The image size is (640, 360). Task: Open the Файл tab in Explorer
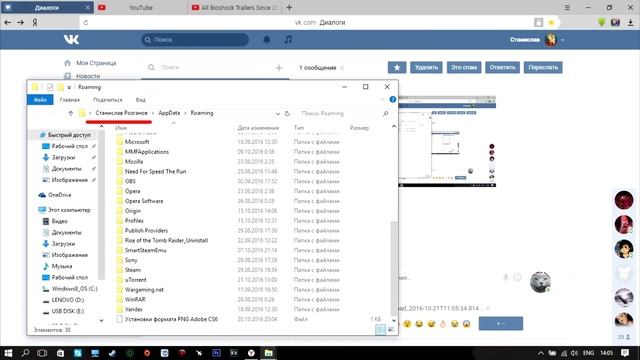point(40,100)
